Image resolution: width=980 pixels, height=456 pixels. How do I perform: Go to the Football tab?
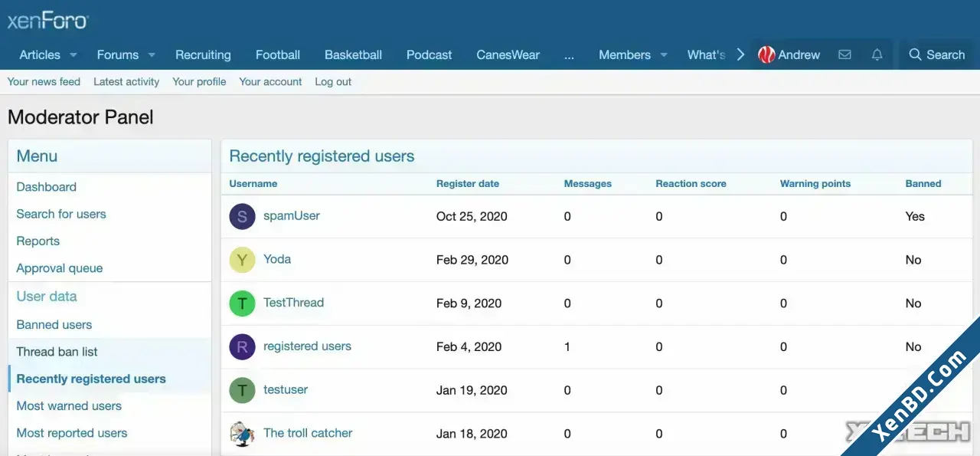[x=278, y=55]
